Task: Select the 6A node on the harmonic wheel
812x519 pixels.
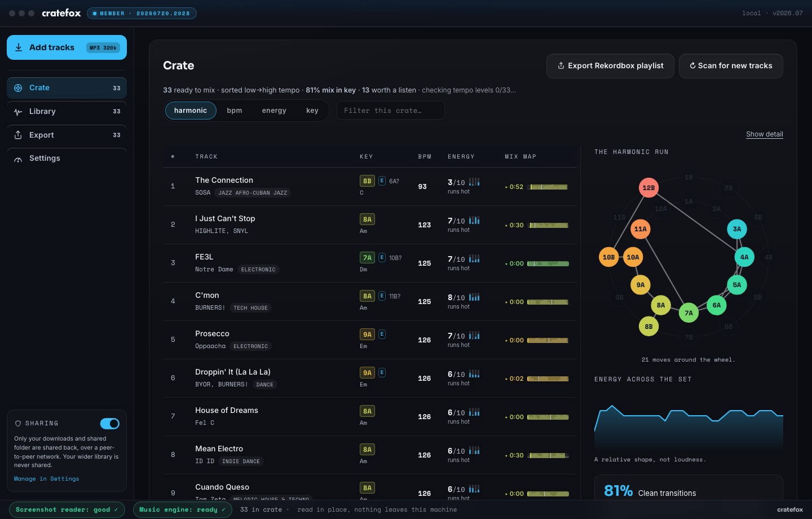Action: point(717,305)
